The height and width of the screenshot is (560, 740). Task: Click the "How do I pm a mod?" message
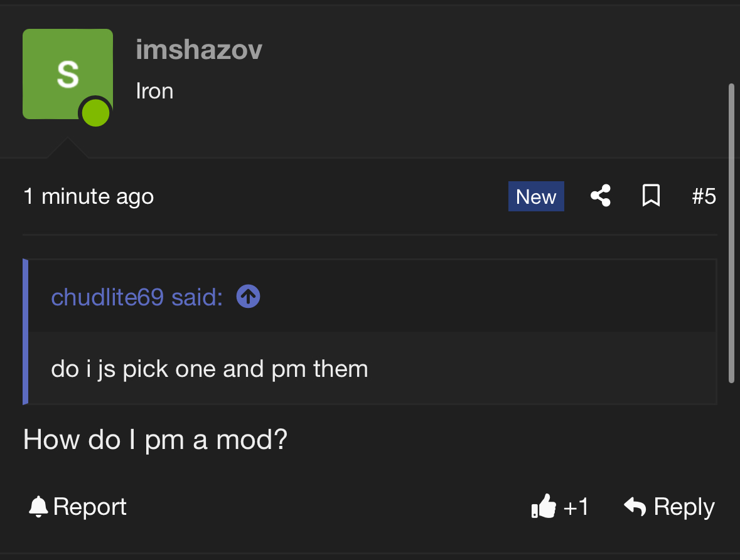coord(155,440)
